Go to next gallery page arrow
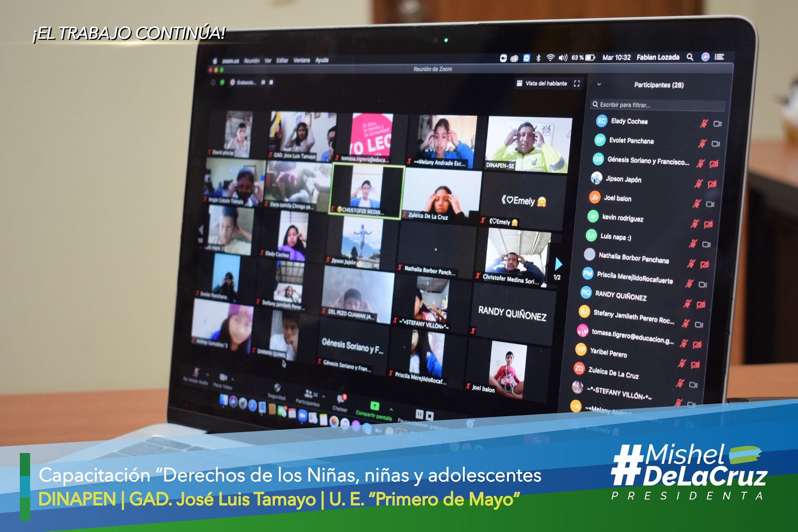The image size is (798, 532). 558,264
